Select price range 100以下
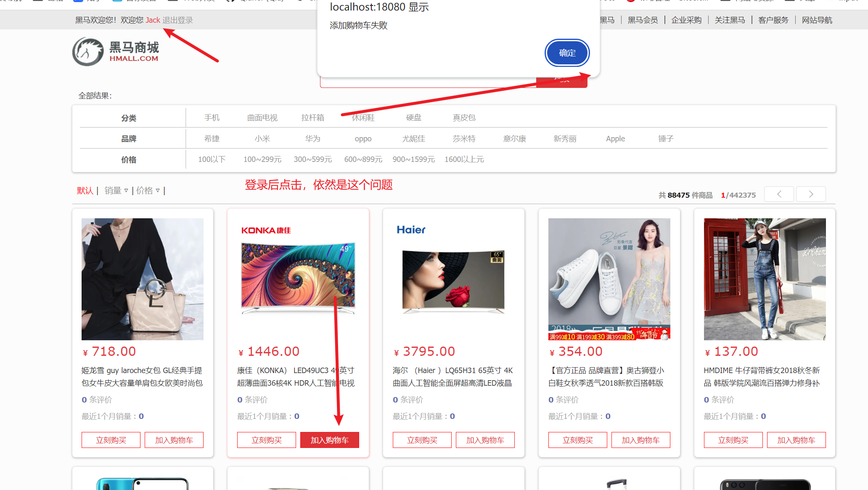 [212, 159]
